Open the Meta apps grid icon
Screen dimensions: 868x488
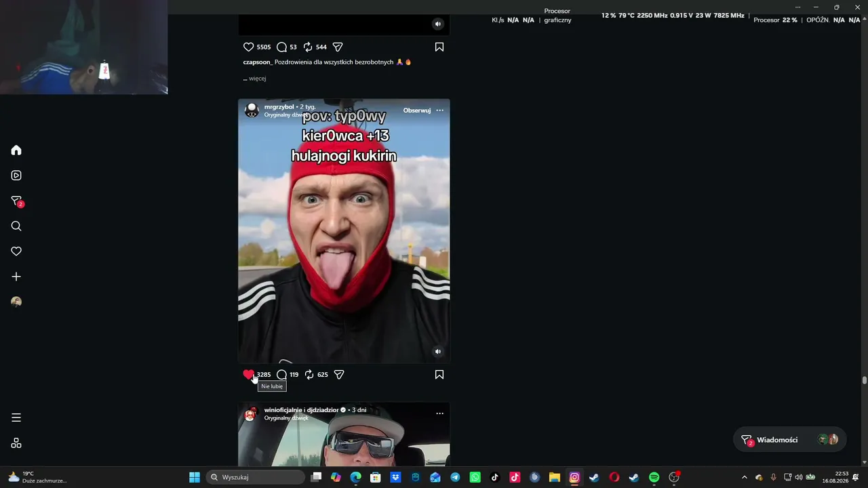point(16,443)
